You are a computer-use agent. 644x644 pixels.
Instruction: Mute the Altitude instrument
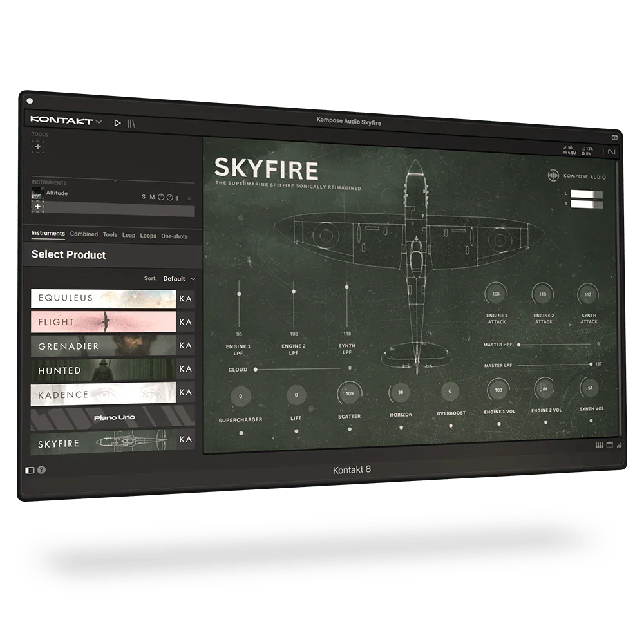[152, 197]
